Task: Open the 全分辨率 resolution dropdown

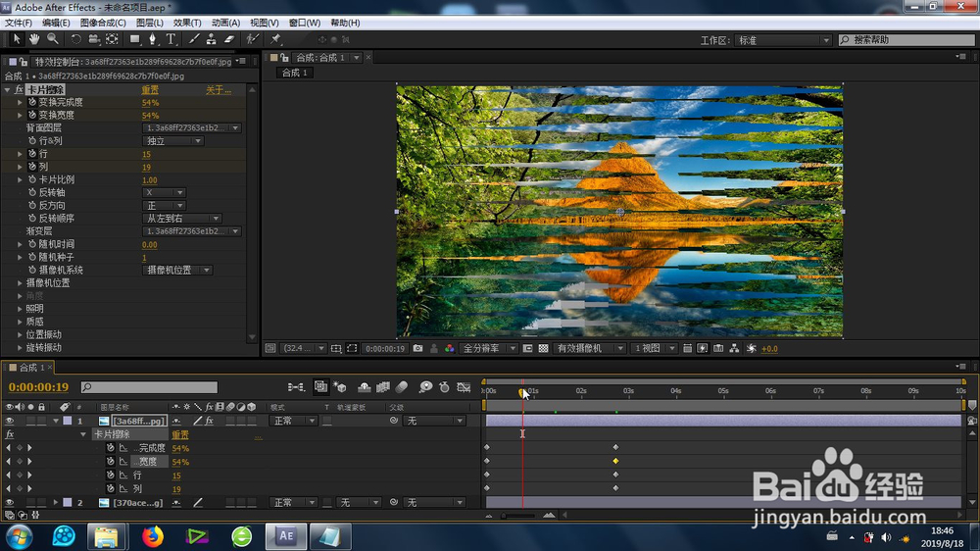Action: click(489, 348)
